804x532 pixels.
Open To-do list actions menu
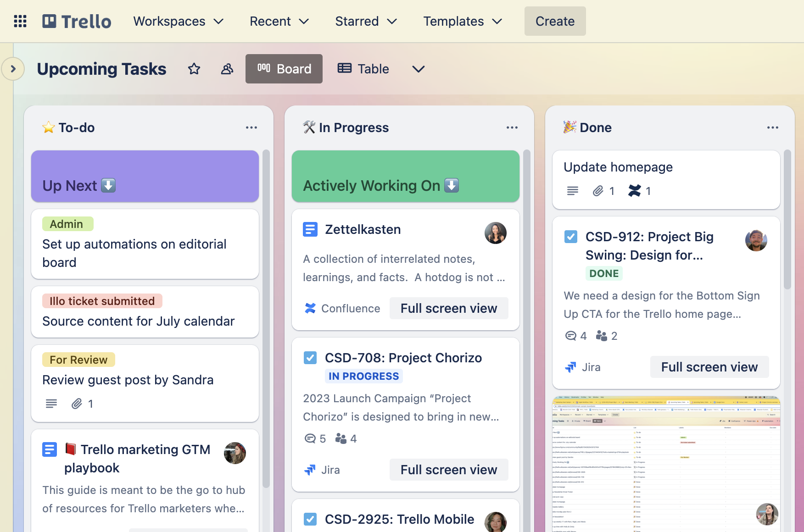click(x=251, y=127)
